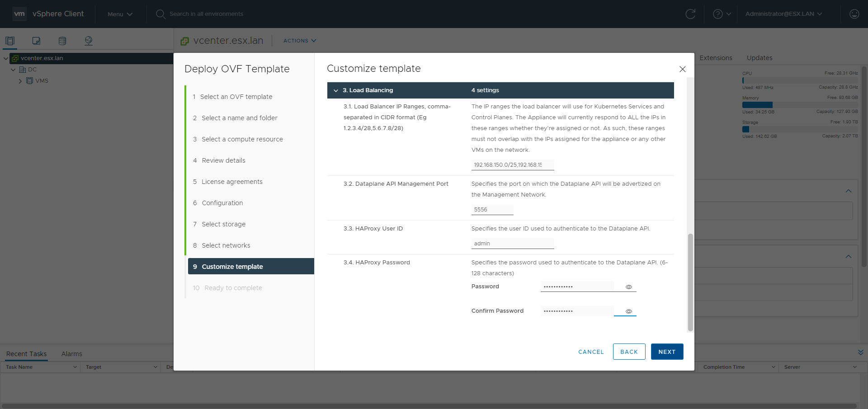Expand the VMS folder in tree
The width and height of the screenshot is (868, 409).
click(20, 81)
